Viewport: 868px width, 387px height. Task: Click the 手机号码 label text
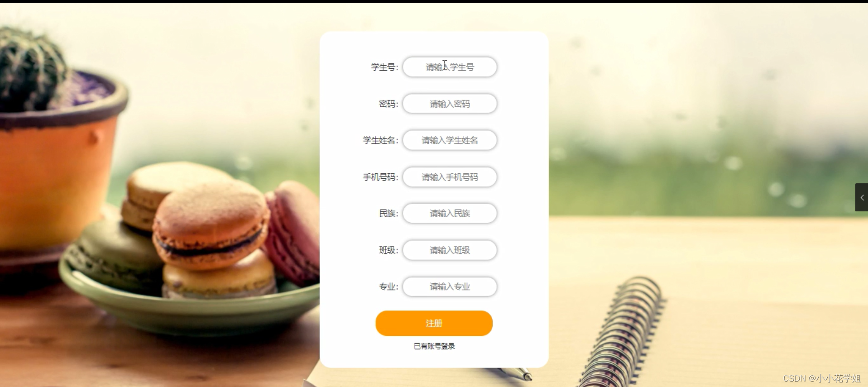380,177
